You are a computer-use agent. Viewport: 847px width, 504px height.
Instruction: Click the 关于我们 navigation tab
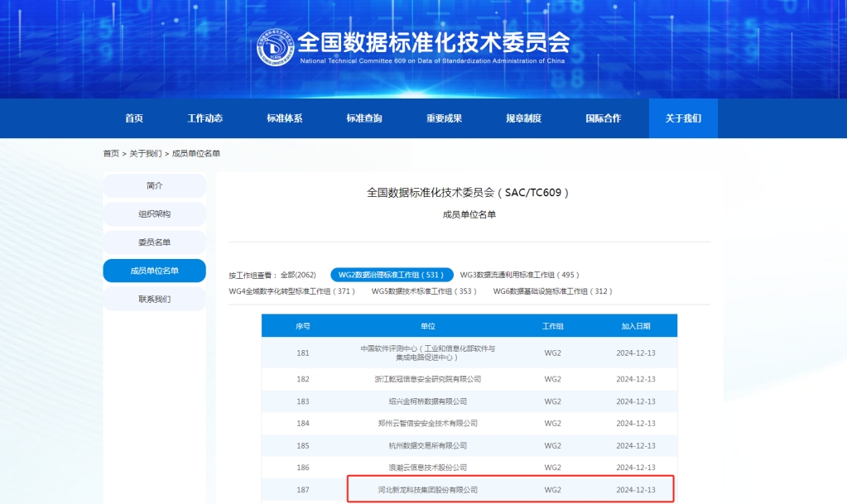tap(683, 118)
